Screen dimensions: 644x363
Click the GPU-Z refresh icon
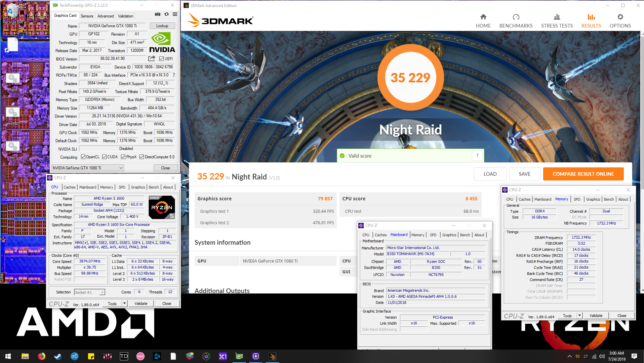(166, 14)
